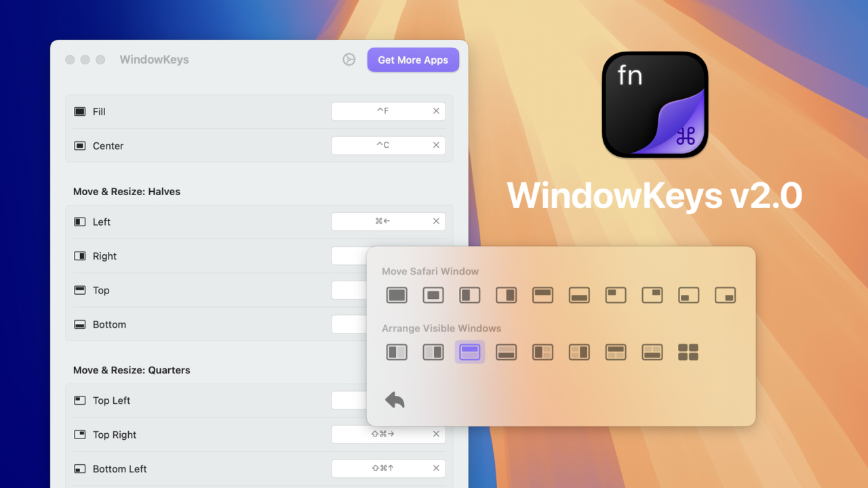The width and height of the screenshot is (868, 488).
Task: Select highlighted top-over-bottom window arrangement
Action: click(470, 352)
